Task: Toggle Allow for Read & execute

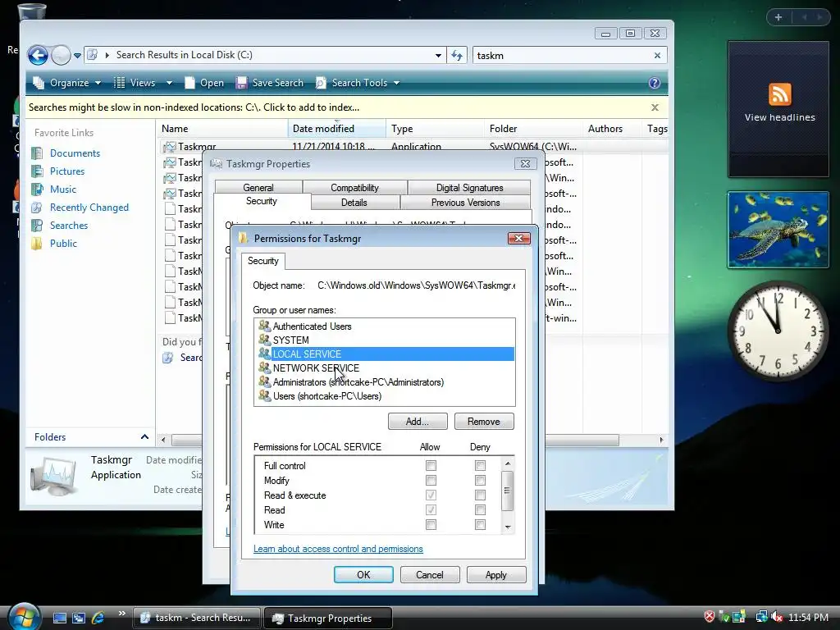Action: click(431, 495)
